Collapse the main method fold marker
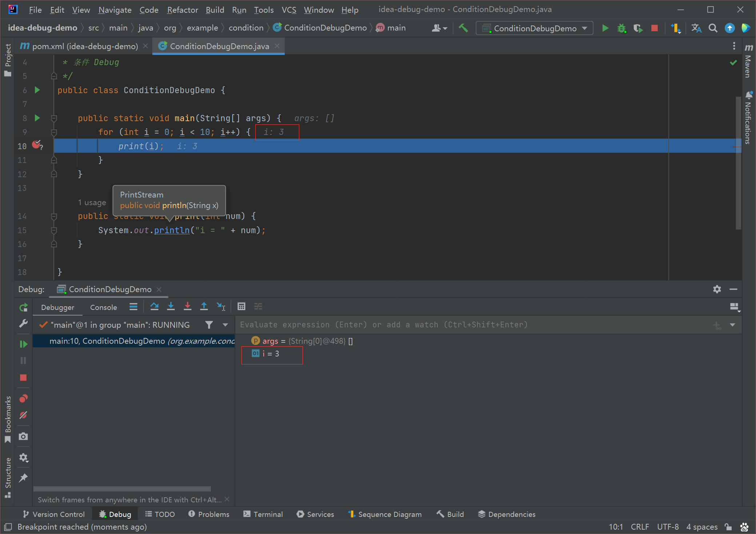 (x=54, y=118)
